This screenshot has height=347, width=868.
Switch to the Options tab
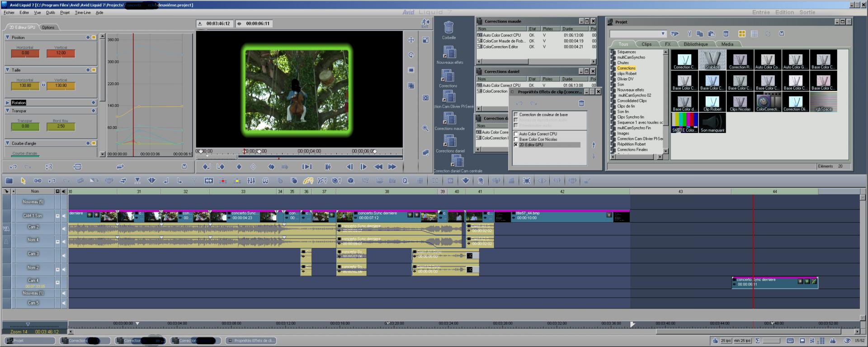tap(48, 28)
